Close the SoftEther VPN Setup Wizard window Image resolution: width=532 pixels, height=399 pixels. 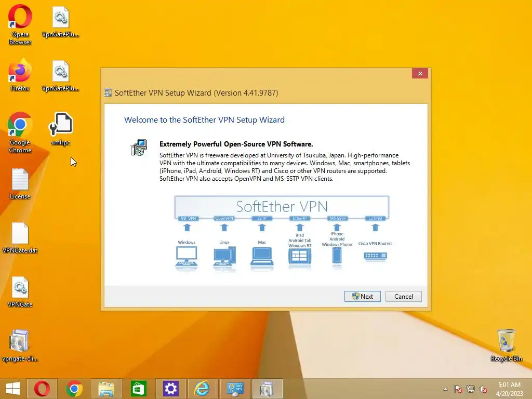coord(420,73)
